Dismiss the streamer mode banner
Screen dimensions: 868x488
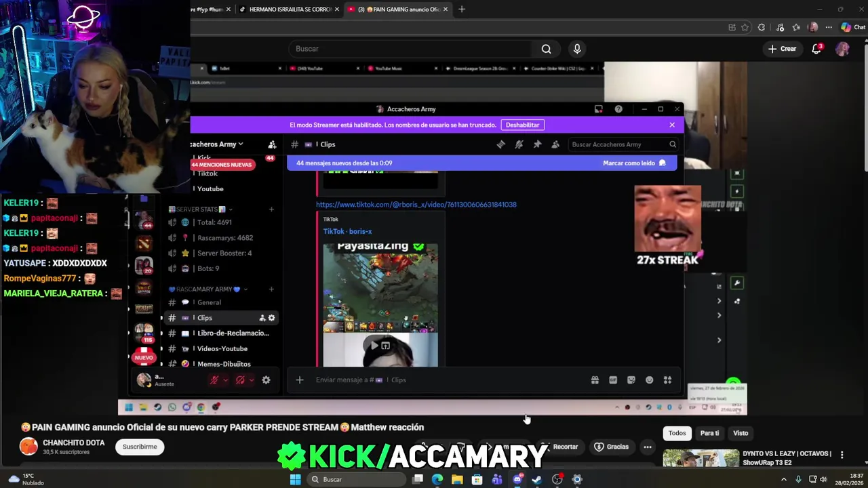pyautogui.click(x=672, y=125)
